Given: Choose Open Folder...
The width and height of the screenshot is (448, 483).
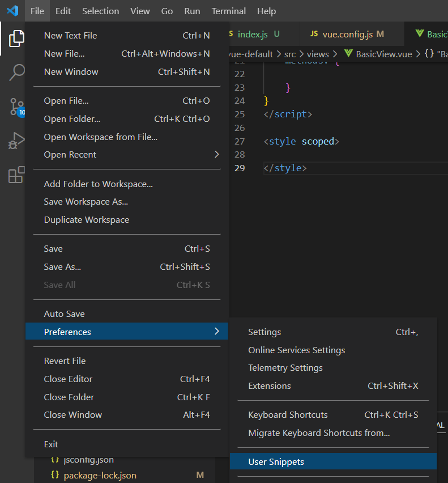Looking at the screenshot, I should click(x=127, y=119).
